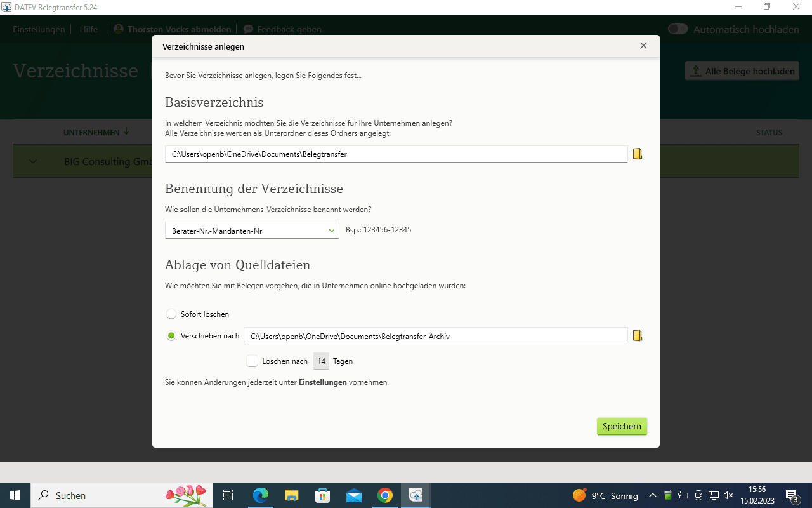Show hidden system tray icons
Image resolution: width=812 pixels, height=508 pixels.
tap(652, 495)
